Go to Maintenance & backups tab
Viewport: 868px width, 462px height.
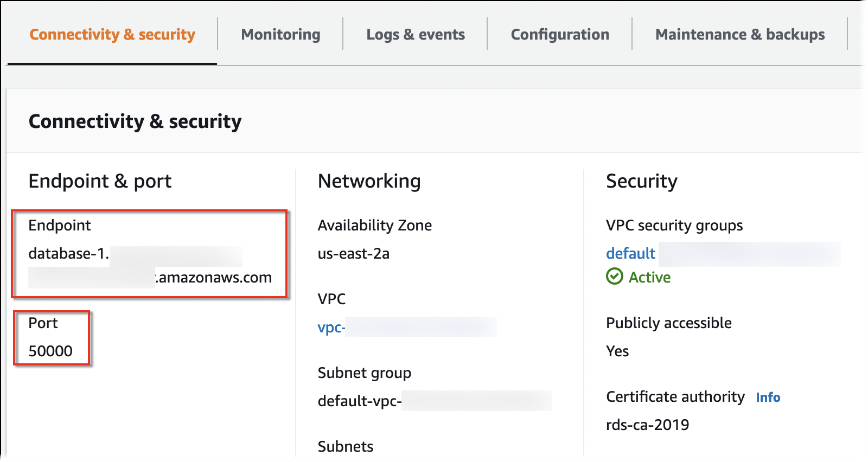coord(740,35)
